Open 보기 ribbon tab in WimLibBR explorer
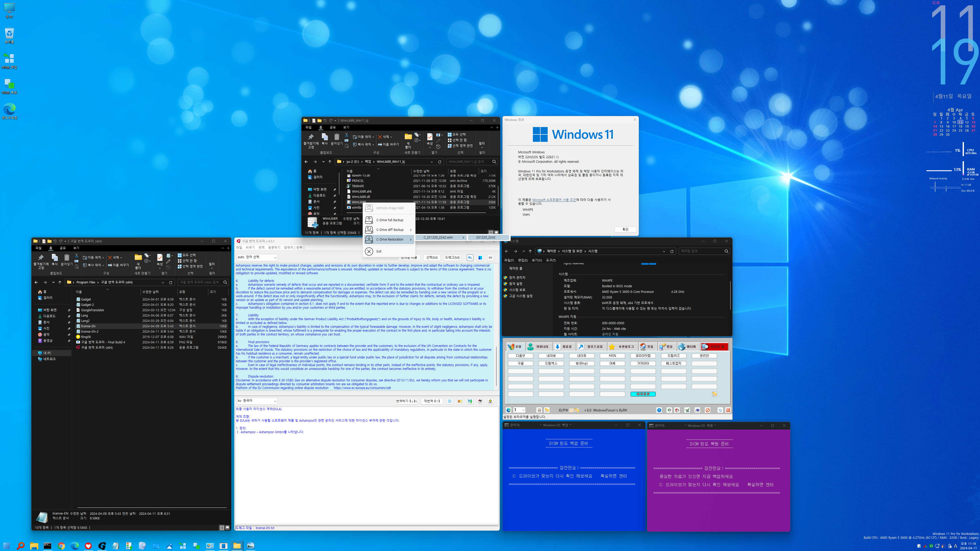980x551 pixels. [x=346, y=127]
